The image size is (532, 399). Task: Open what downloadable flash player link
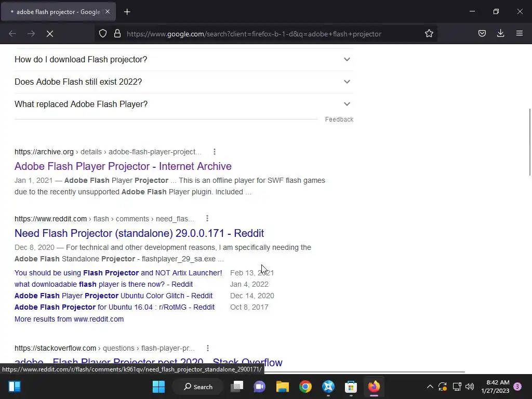point(103,284)
